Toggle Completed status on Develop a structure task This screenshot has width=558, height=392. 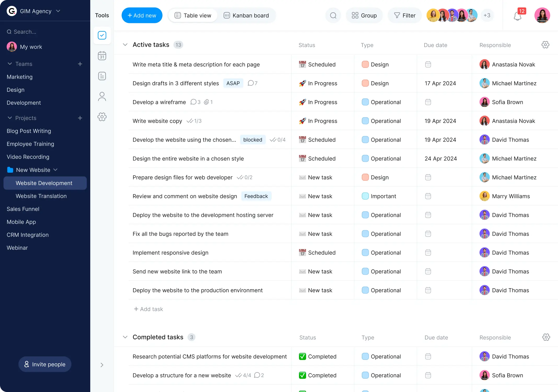coord(302,375)
